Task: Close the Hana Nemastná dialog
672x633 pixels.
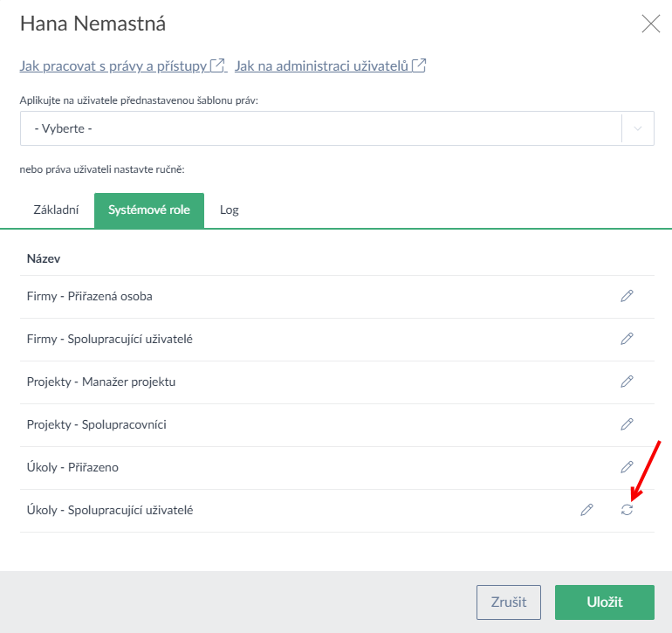Action: click(650, 24)
